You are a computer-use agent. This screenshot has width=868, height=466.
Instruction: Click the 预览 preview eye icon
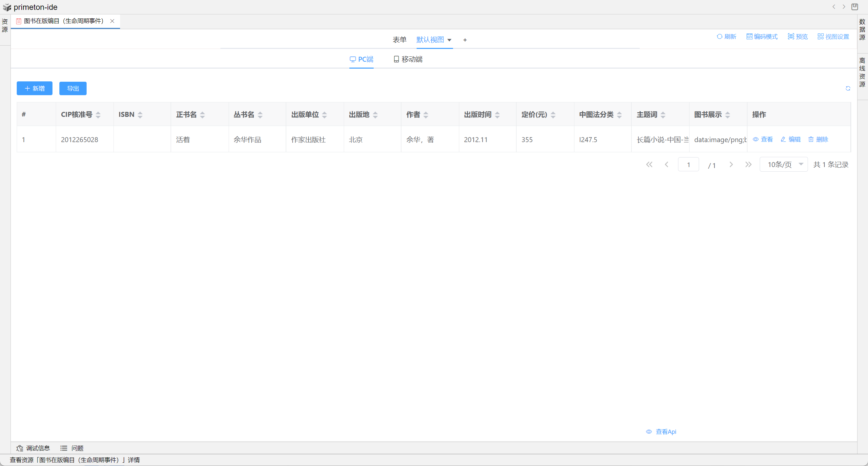(791, 36)
